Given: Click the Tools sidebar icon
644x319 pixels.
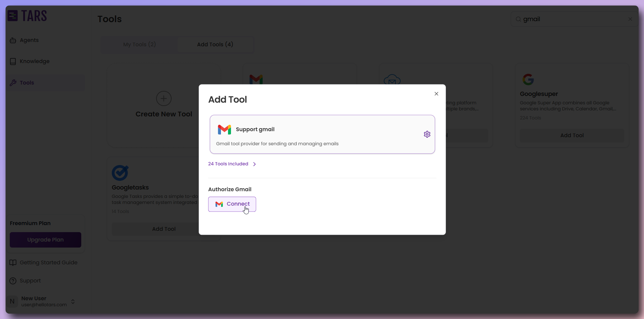Looking at the screenshot, I should (x=13, y=83).
